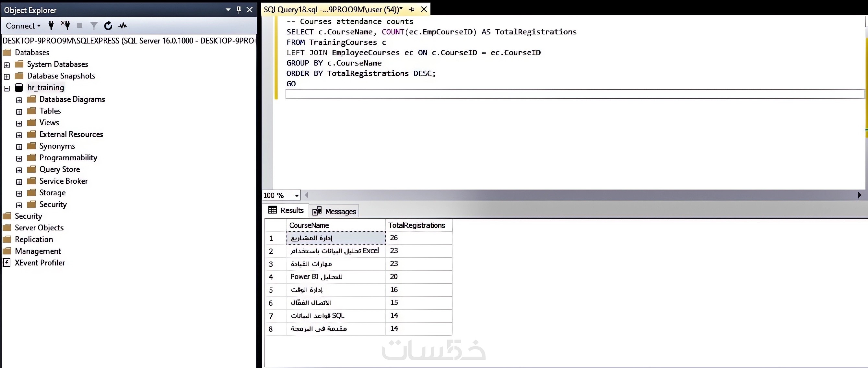Click the Filter funnel icon
This screenshot has width=868, height=368.
click(94, 26)
